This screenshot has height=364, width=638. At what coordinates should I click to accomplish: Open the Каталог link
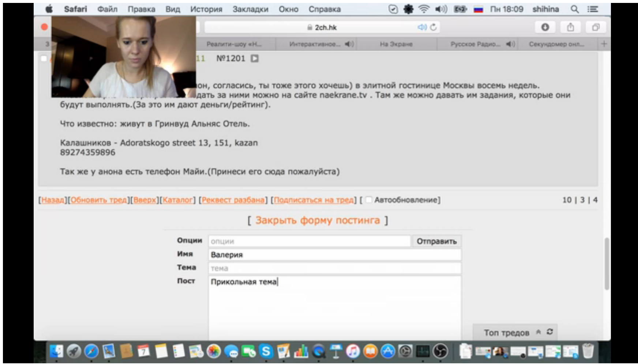[x=177, y=200]
